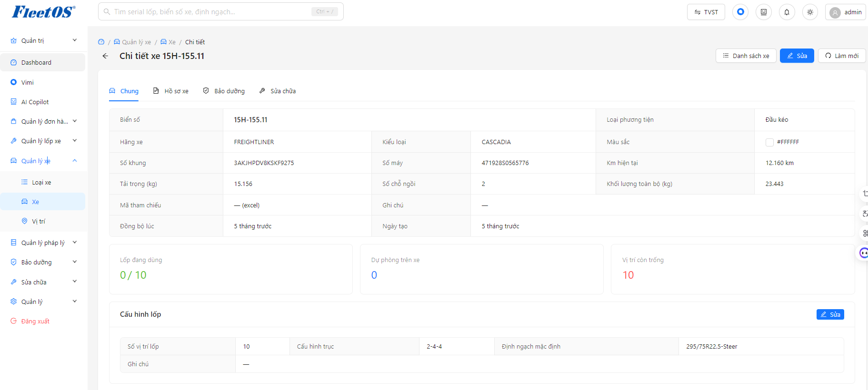868x390 pixels.
Task: Click the Làm mới refresh button
Action: pyautogui.click(x=842, y=56)
